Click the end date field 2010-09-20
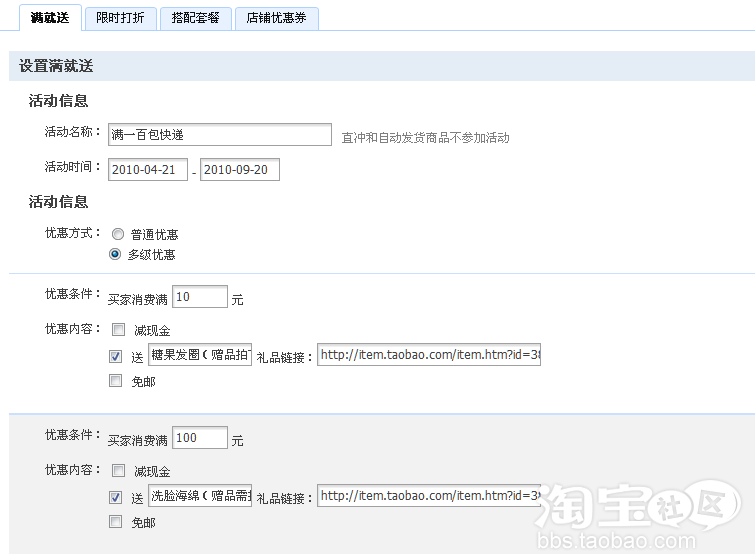 [240, 170]
